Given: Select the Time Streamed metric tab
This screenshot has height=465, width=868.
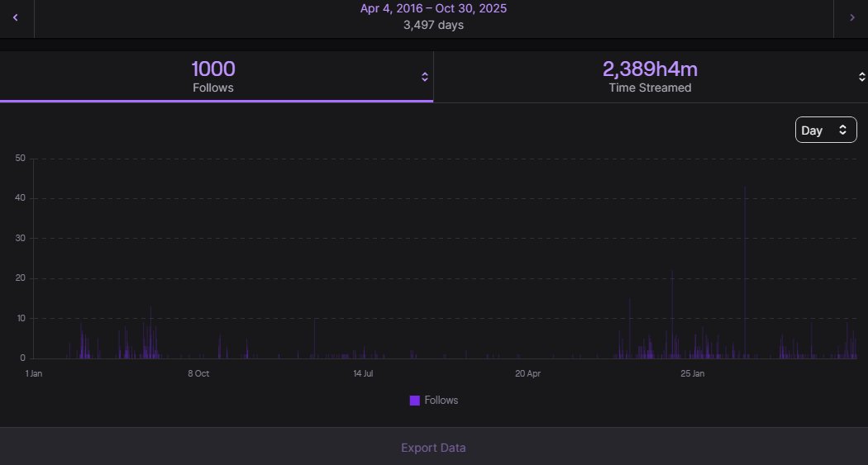Looking at the screenshot, I should pos(651,77).
